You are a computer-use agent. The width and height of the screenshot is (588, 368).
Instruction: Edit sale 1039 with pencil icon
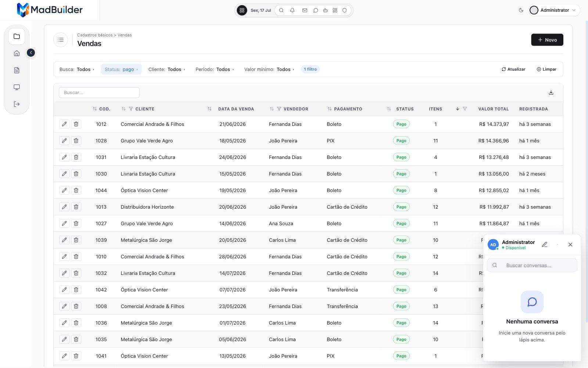64,240
